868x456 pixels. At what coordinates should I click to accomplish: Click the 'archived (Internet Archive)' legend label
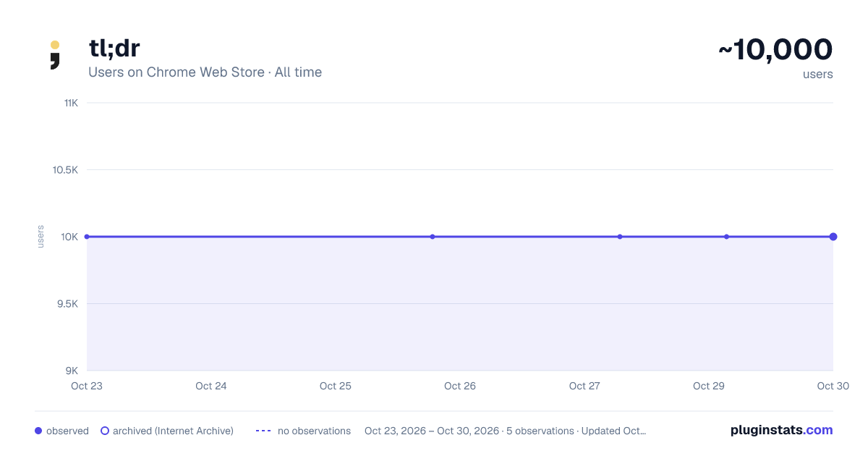coord(173,431)
